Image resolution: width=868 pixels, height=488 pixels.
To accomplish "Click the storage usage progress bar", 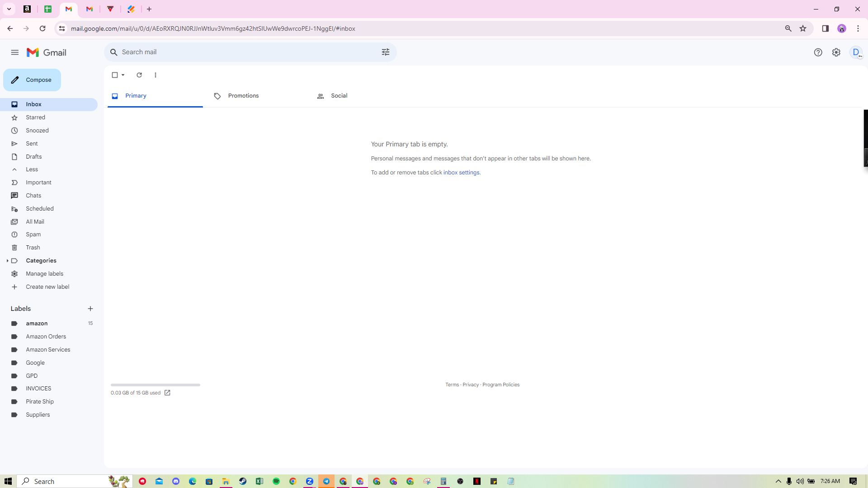I will click(x=156, y=385).
